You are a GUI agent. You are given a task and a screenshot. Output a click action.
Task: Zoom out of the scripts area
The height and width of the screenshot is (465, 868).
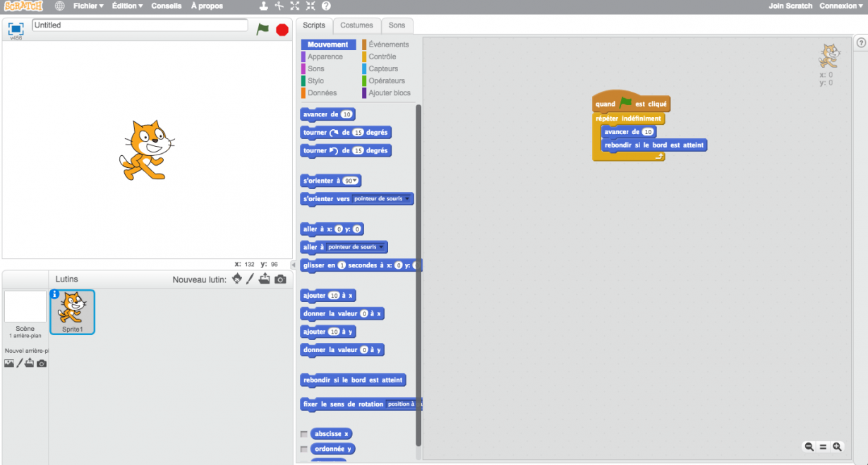click(809, 447)
